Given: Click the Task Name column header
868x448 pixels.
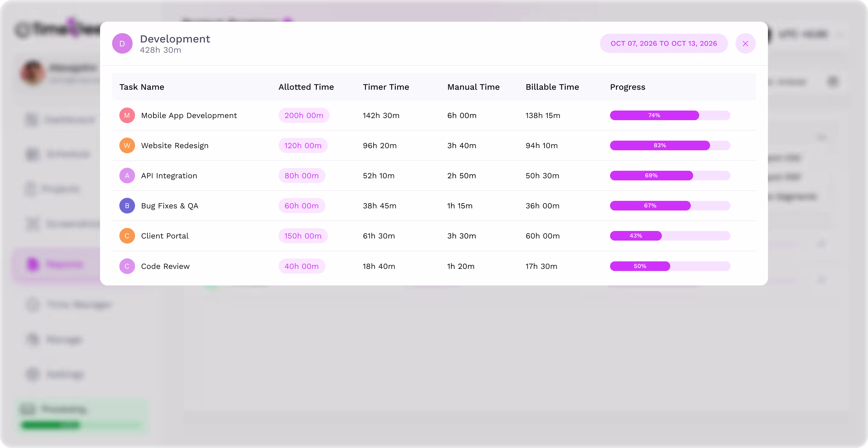Looking at the screenshot, I should point(142,87).
